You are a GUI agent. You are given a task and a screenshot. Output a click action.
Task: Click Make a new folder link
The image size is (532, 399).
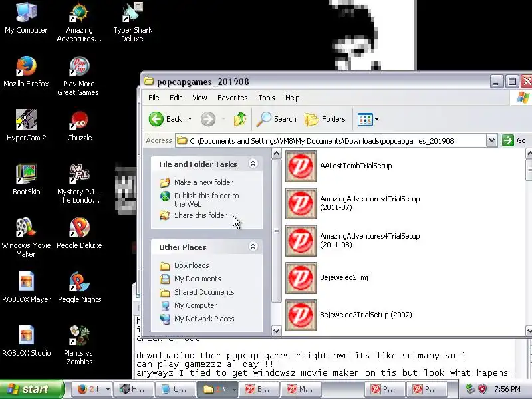[203, 182]
